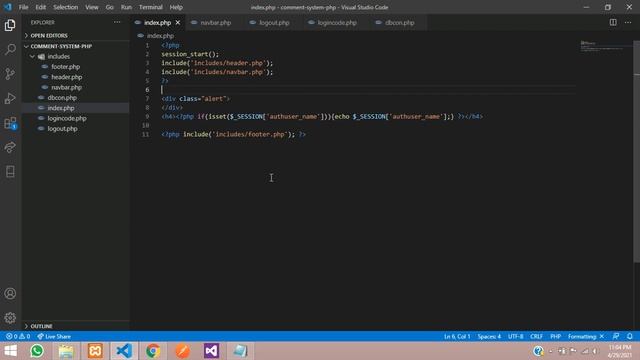The height and width of the screenshot is (360, 640).
Task: Open the Run and Debug view
Action: click(10, 98)
